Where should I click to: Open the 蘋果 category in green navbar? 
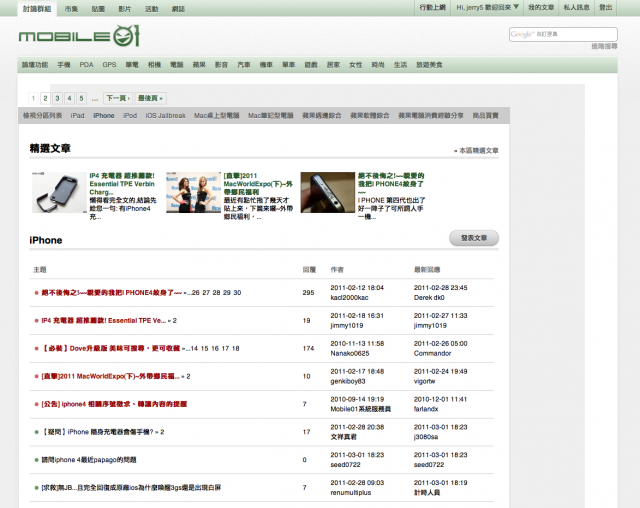(199, 64)
